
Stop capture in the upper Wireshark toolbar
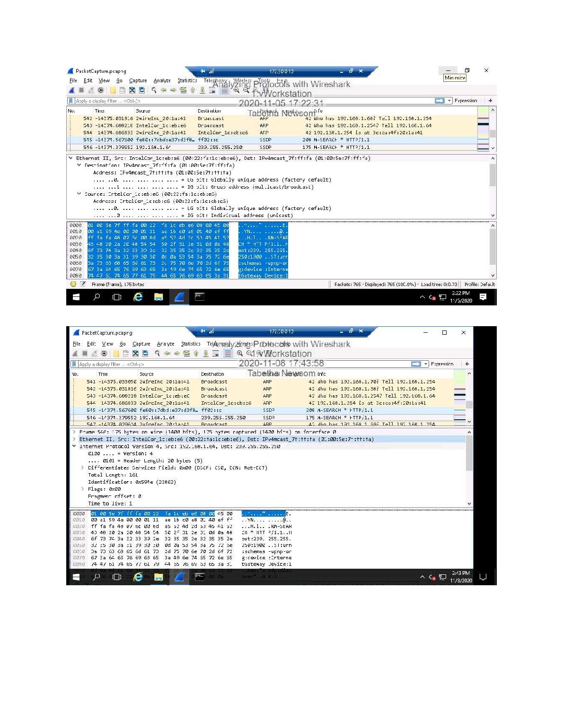(81, 90)
